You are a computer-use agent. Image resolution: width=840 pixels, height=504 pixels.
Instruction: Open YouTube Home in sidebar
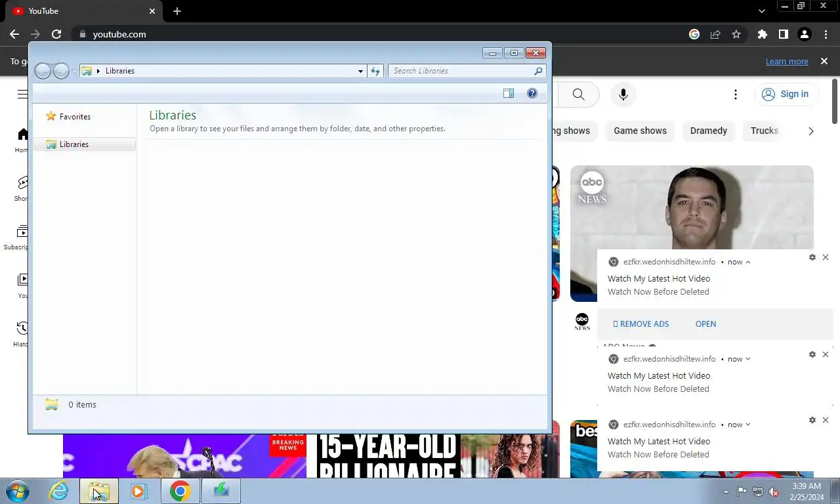[22, 140]
